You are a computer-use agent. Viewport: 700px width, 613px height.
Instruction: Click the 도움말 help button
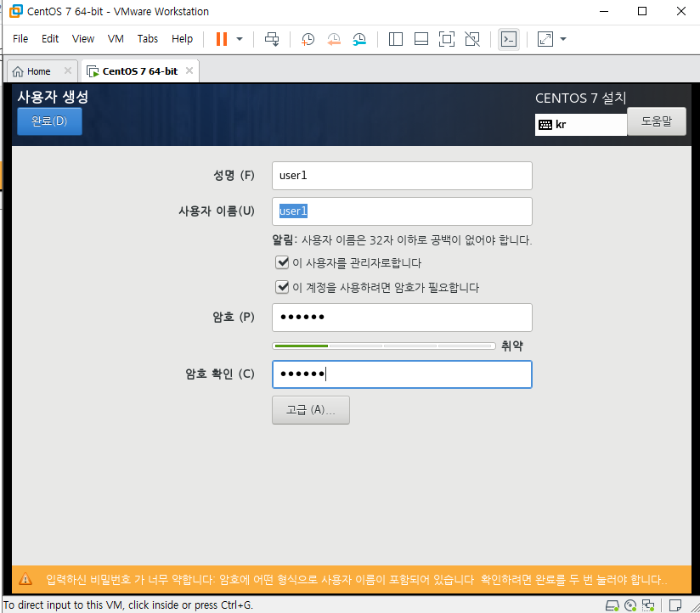click(656, 121)
